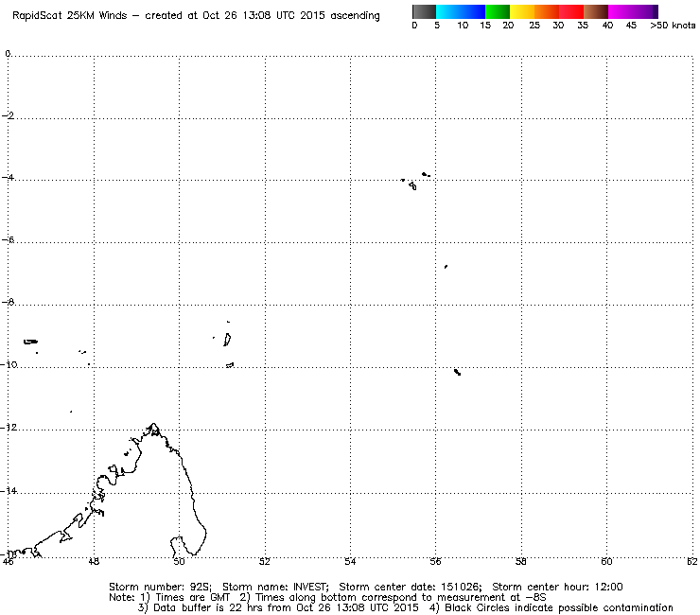Click the legend scale label '35'
Image resolution: width=700 pixels, height=615 pixels.
(583, 26)
